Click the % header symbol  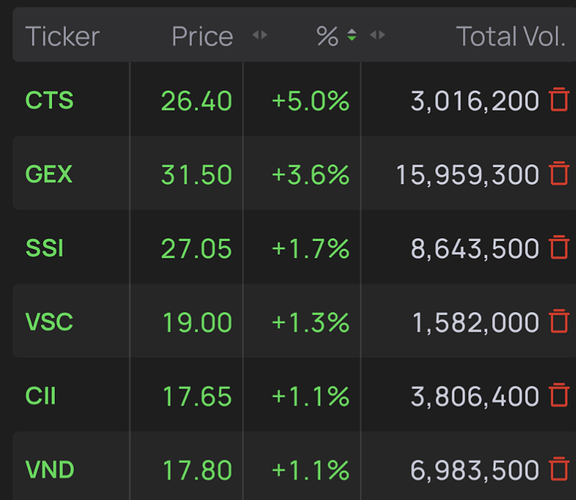click(327, 36)
